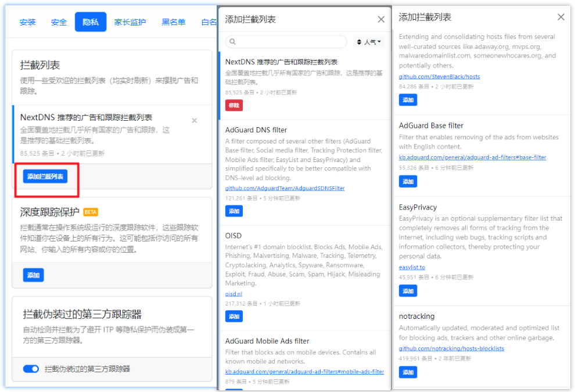575x392 pixels.
Task: Click the search magnifier icon in the blocklist panel
Action: click(x=233, y=42)
